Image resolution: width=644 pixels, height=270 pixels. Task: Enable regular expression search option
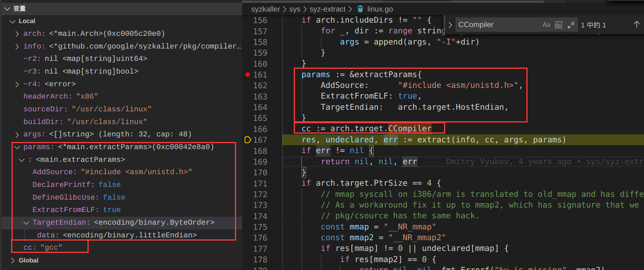(x=571, y=25)
